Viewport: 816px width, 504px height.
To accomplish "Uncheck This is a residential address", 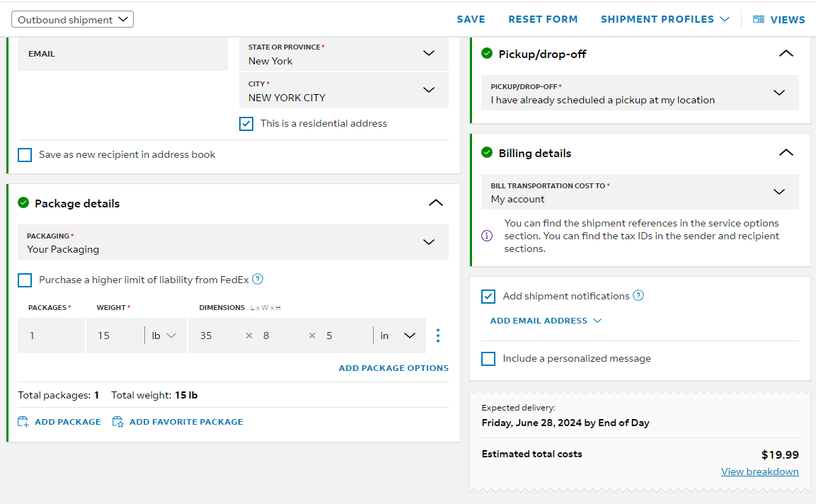I will point(246,124).
